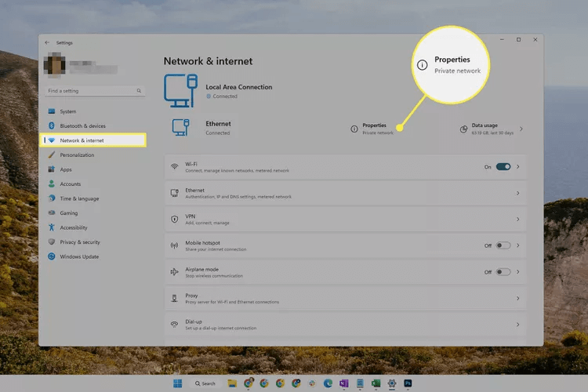Select Network & internet in sidebar
The width and height of the screenshot is (588, 392).
(x=93, y=140)
